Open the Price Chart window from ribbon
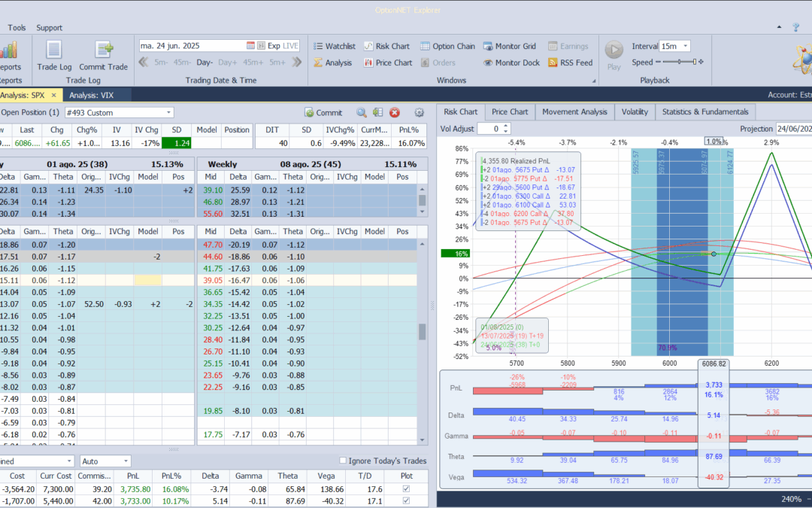 [388, 62]
